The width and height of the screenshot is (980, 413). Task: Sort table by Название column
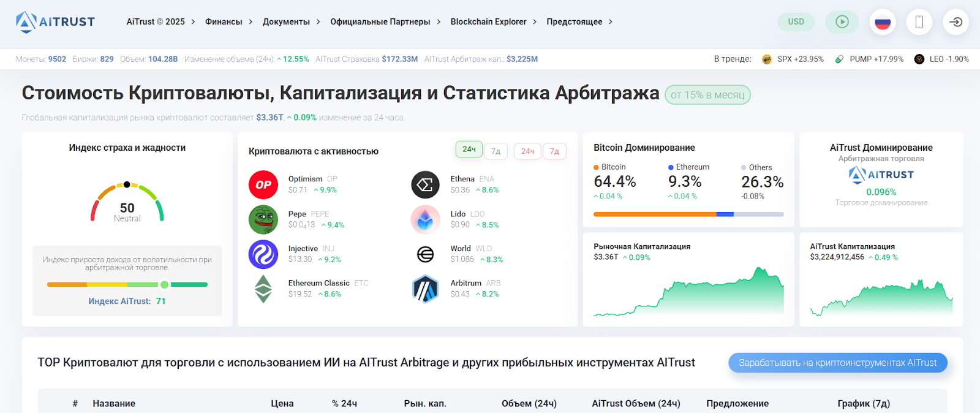(114, 403)
